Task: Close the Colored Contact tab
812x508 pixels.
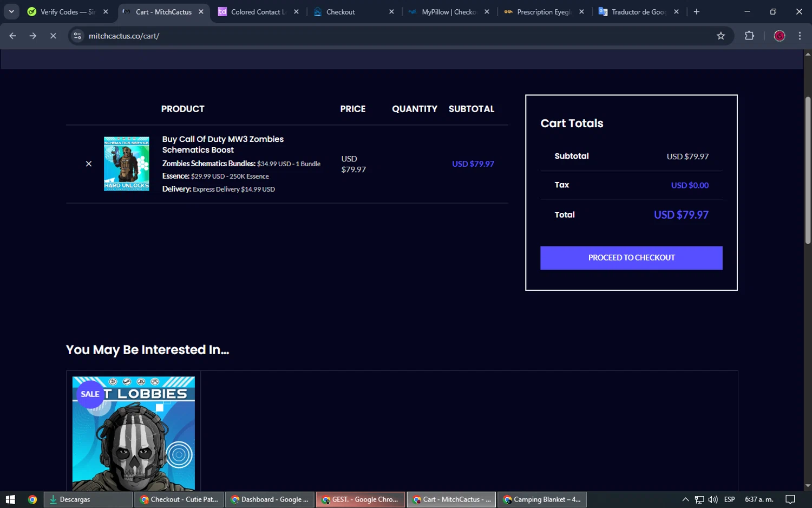Action: (296, 12)
